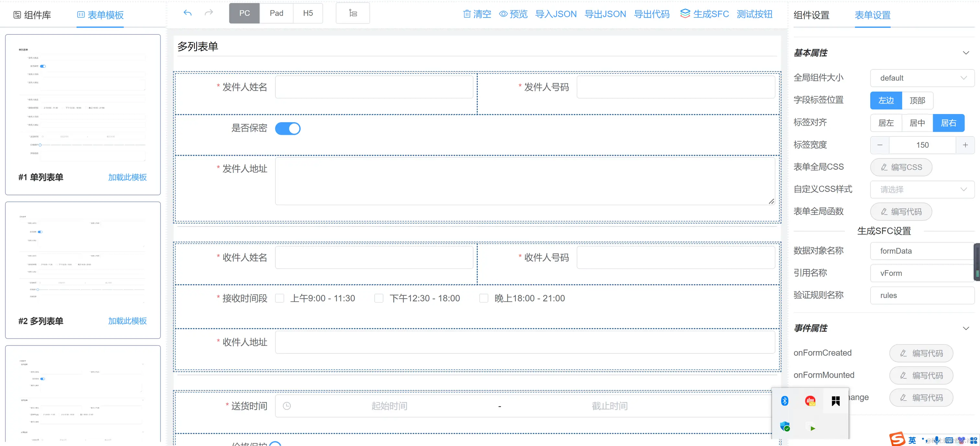This screenshot has width=980, height=446.
Task: Check the 晚上18:00 - 21:00 checkbox
Action: point(484,298)
